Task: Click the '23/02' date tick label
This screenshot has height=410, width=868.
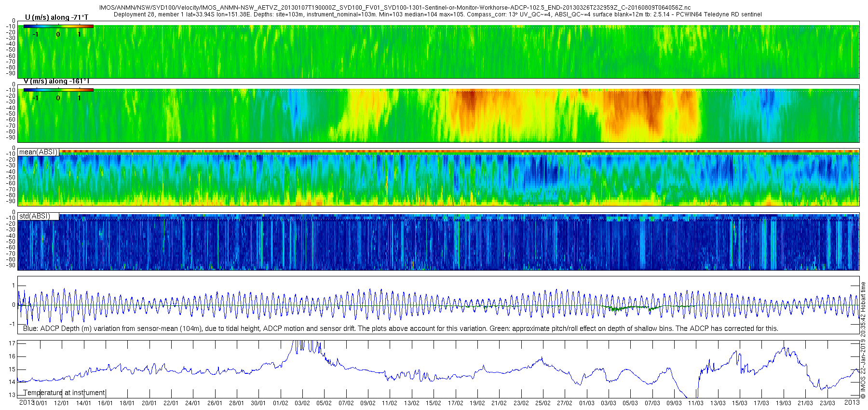Action: click(521, 403)
